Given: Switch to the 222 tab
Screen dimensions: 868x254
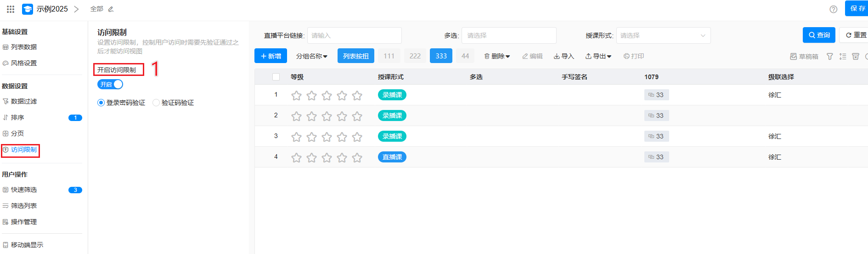Looking at the screenshot, I should tap(415, 56).
